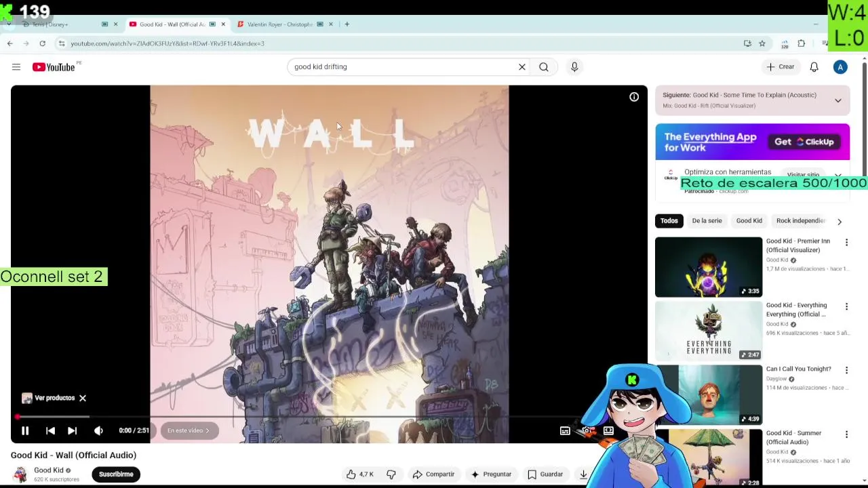
Task: Open options for Can I Call You Tonight
Action: tap(846, 370)
